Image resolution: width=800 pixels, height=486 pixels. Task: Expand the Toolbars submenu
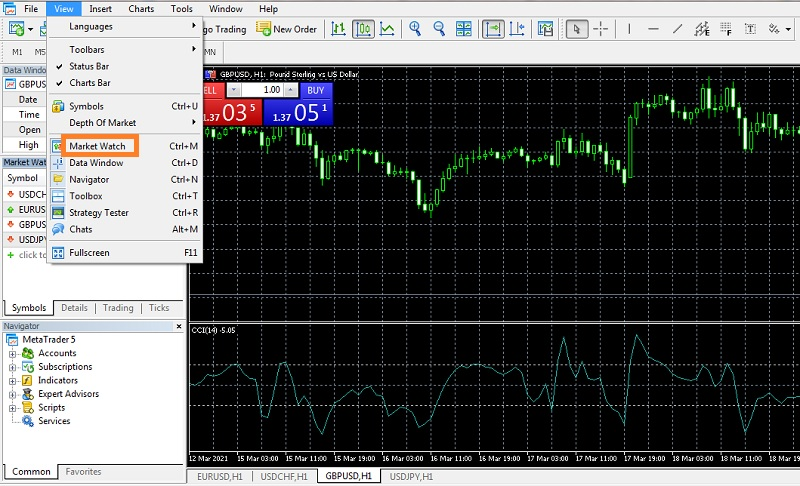click(x=124, y=49)
